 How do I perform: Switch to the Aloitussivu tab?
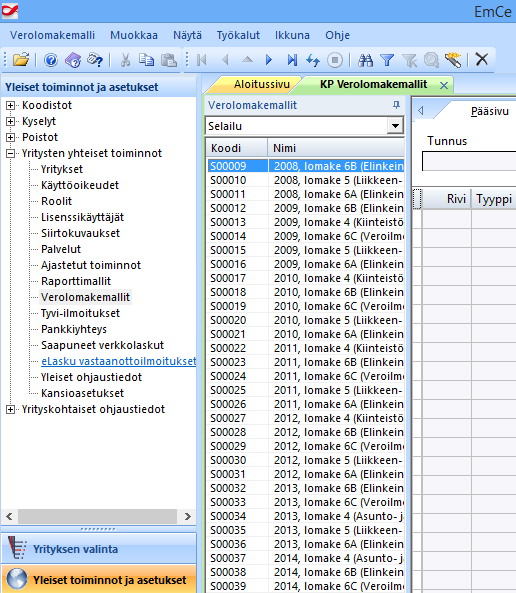261,84
